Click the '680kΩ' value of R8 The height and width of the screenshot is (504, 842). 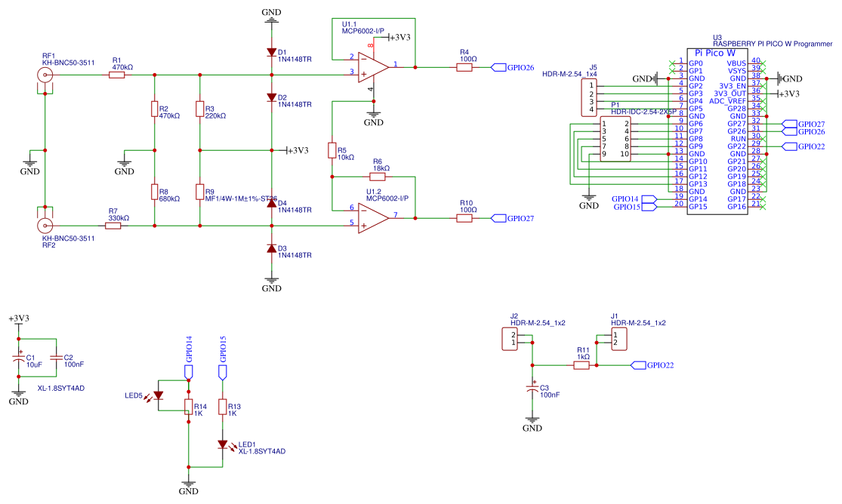[x=170, y=199]
